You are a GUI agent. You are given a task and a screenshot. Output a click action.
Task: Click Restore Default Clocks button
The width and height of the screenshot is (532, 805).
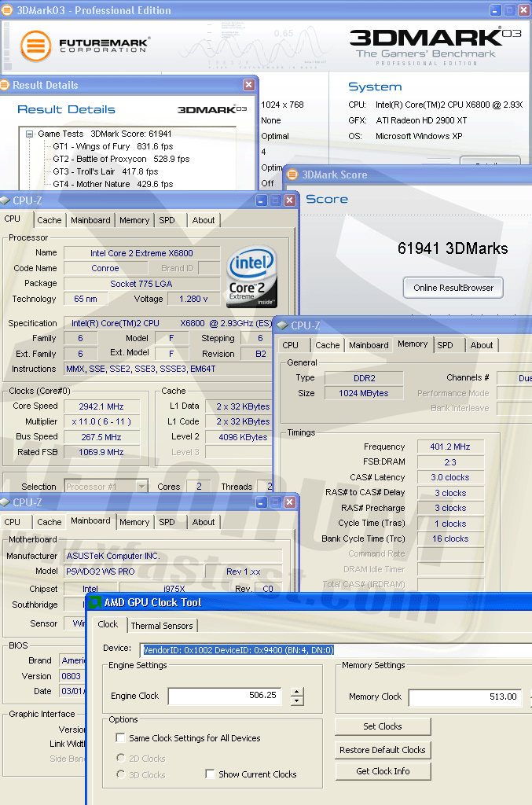[383, 750]
